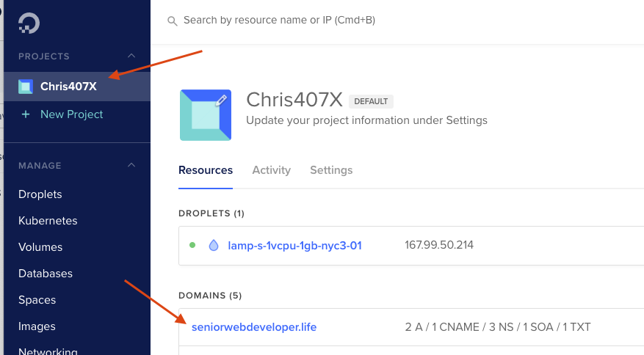
Task: Collapse the PROJECTS section chevron
Action: click(x=131, y=56)
